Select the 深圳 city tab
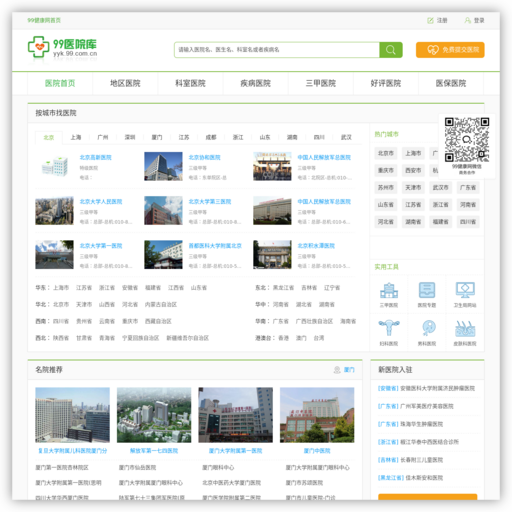 (x=130, y=137)
